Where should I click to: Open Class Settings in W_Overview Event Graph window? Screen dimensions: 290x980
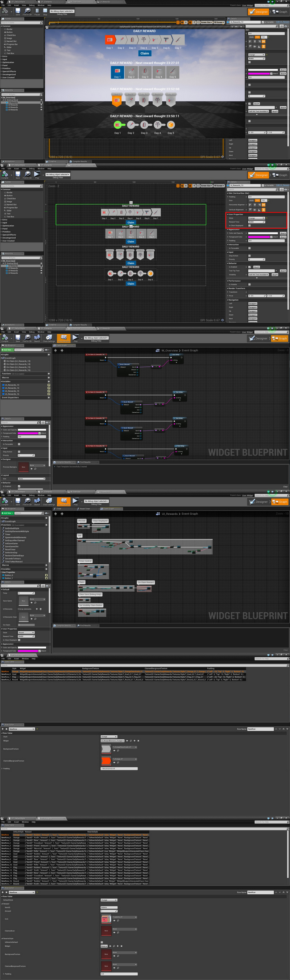click(49, 338)
